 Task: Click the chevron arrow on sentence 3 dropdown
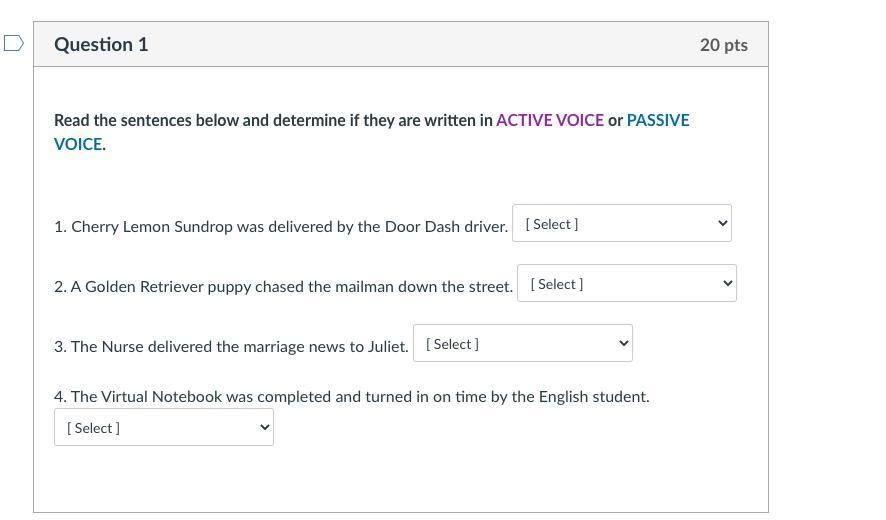624,343
